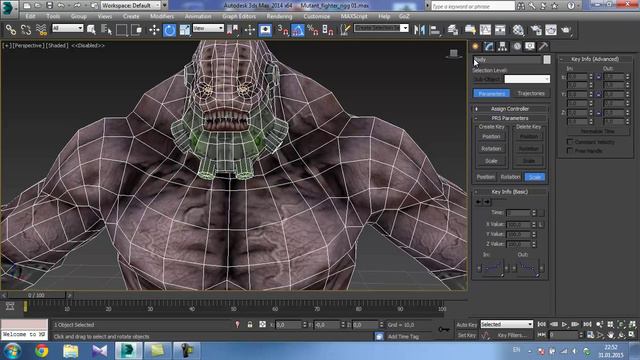Image resolution: width=640 pixels, height=360 pixels.
Task: Activate Select and Rotate tool
Action: click(x=169, y=30)
